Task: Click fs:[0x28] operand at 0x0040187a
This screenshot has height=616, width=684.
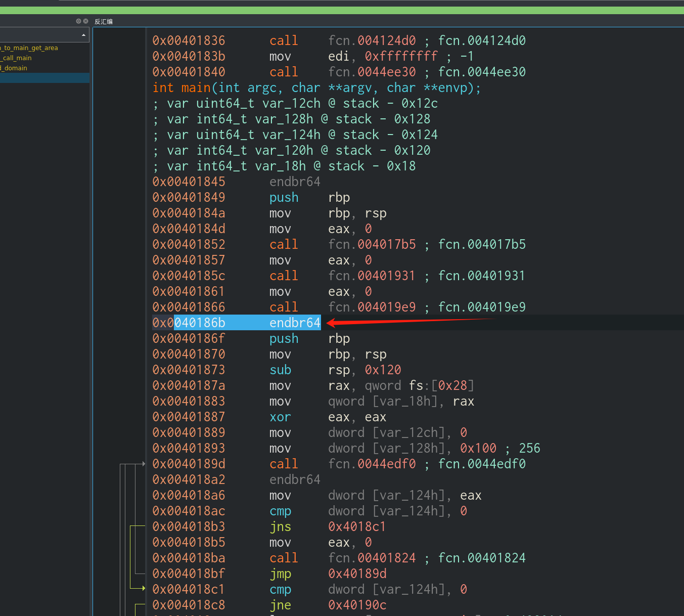Action: pos(442,385)
